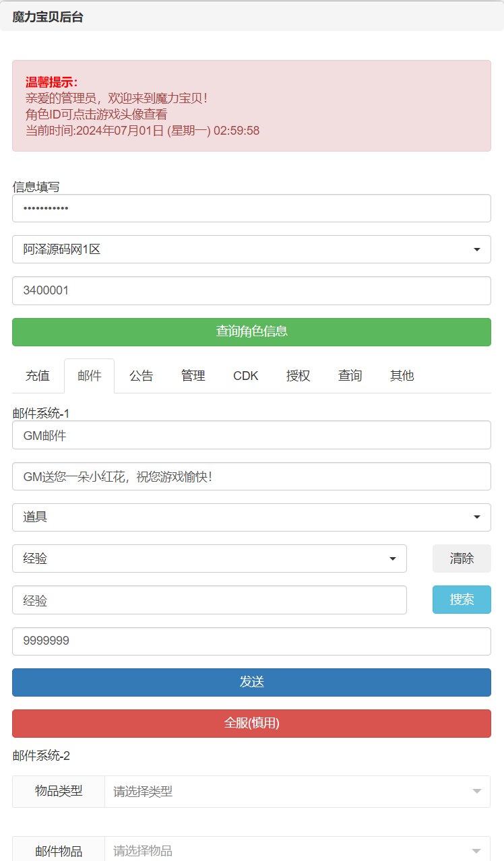
Task: Open the 物品类型 请选择类型 dropdown
Action: [297, 792]
